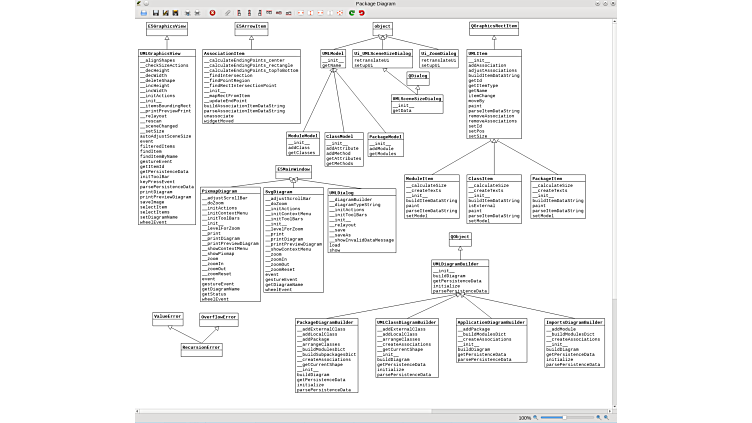The height and width of the screenshot is (423, 752).
Task: Click the red Delete shapes icon
Action: coord(212,12)
